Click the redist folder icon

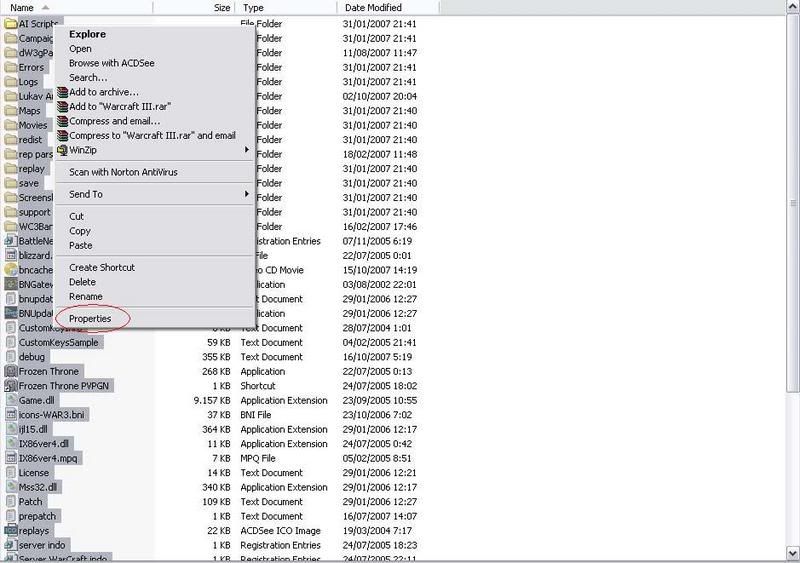click(11, 139)
